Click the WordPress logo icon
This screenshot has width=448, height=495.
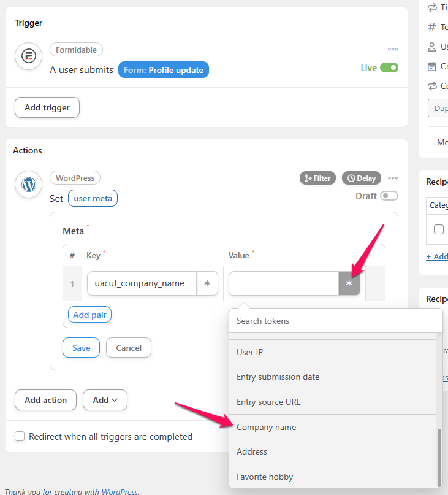[29, 185]
